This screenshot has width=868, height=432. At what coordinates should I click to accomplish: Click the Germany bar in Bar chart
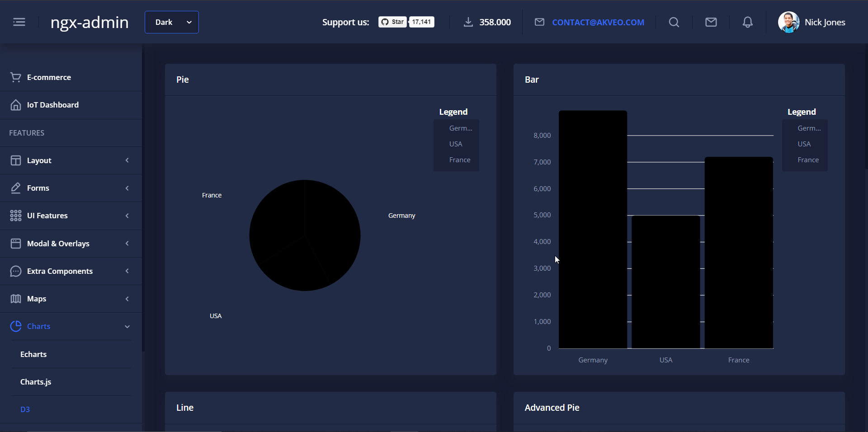(593, 230)
